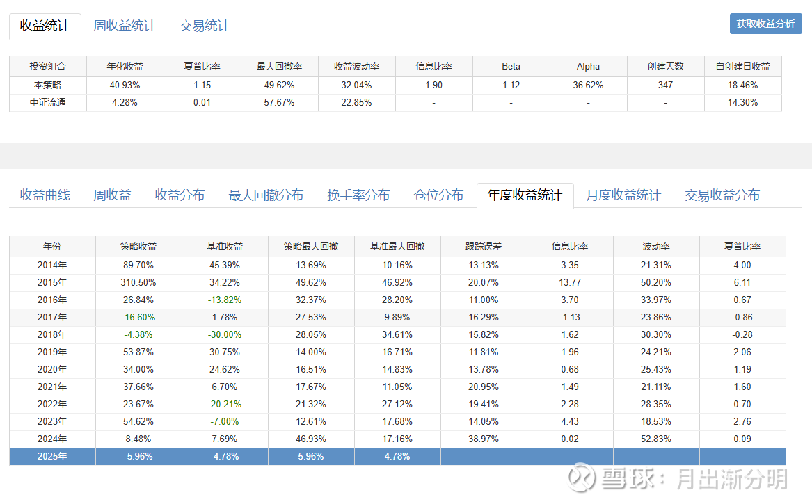812x504 pixels.
Task: Switch to the 交易统计 tab
Action: click(205, 26)
